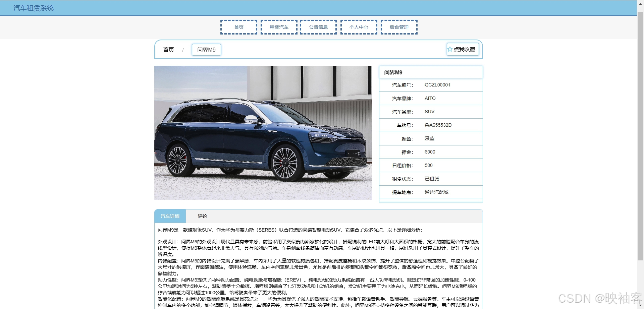Click the car number value QCZL00001
644x309 pixels.
point(437,85)
